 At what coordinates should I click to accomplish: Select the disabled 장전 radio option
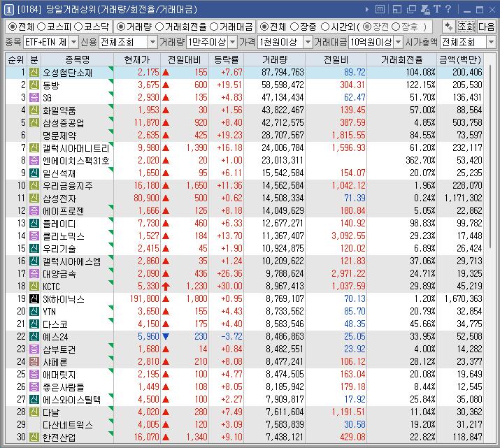[x=367, y=27]
